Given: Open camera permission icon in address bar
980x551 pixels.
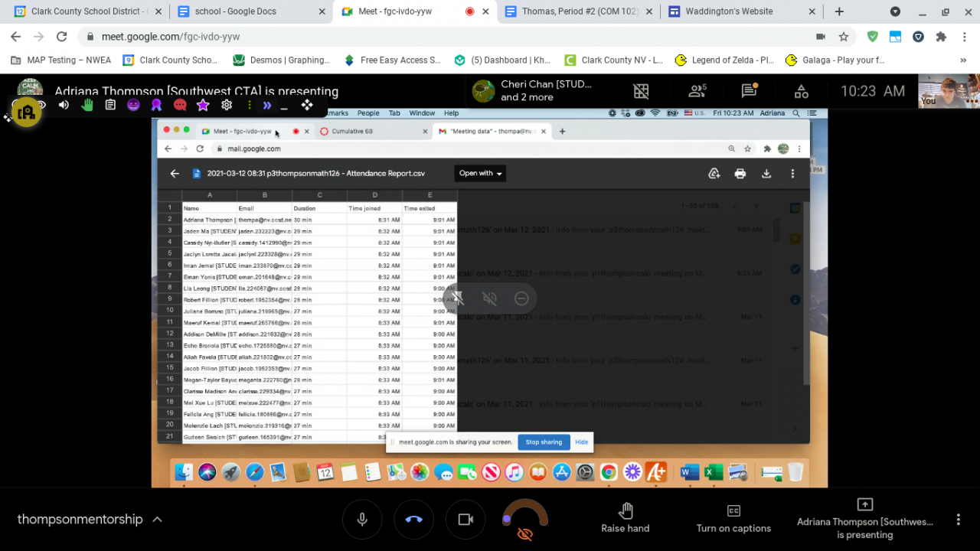Looking at the screenshot, I should [x=821, y=37].
